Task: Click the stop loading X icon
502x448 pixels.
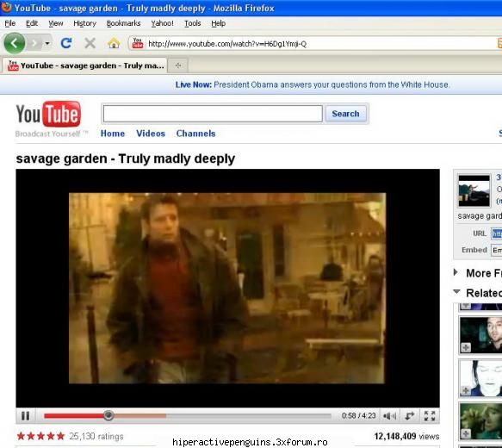Action: 90,43
